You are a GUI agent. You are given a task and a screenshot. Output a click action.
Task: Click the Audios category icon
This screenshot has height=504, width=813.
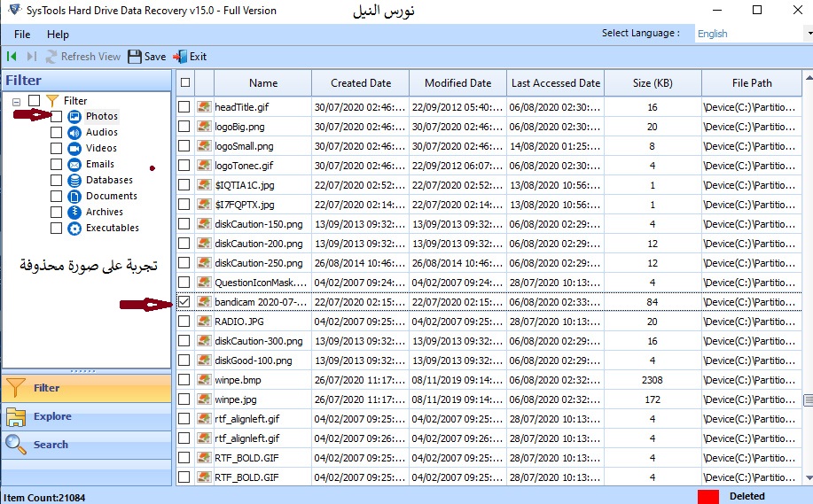[75, 132]
